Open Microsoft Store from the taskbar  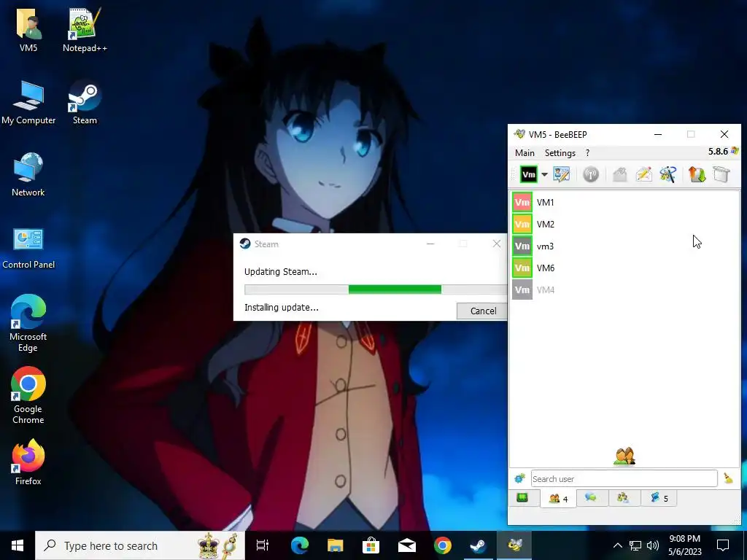point(371,545)
